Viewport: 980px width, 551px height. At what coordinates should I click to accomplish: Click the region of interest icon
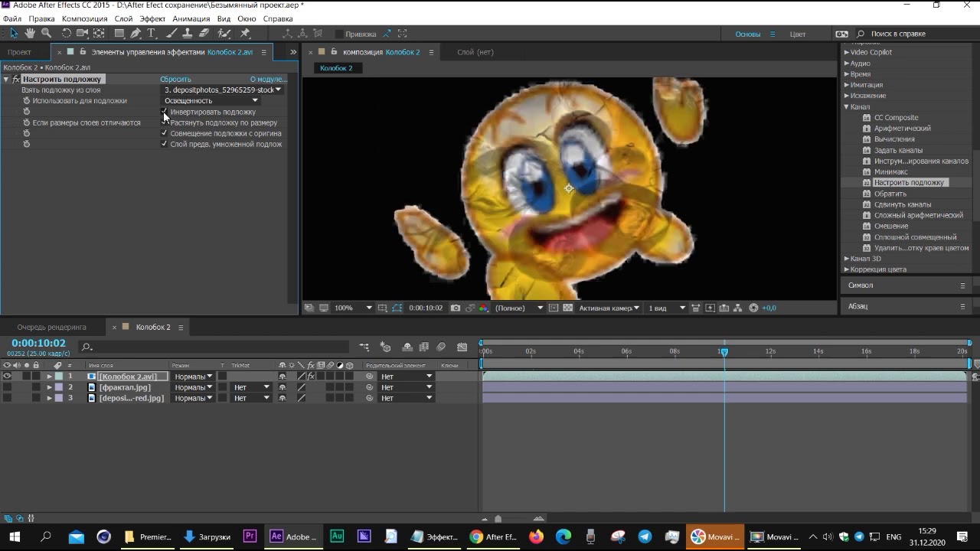[x=554, y=308]
